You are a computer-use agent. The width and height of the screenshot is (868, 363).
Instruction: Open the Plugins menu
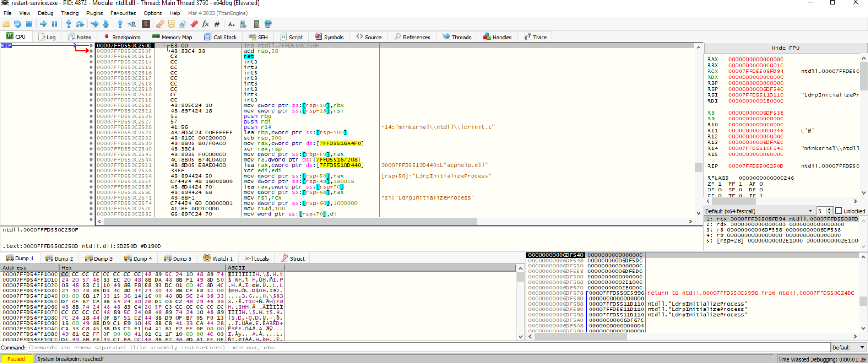(94, 13)
